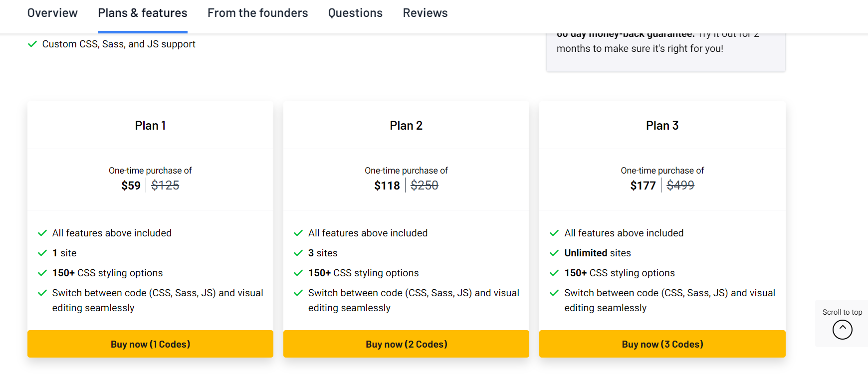
Task: Click the Scroll to top arrow icon
Action: click(x=842, y=330)
